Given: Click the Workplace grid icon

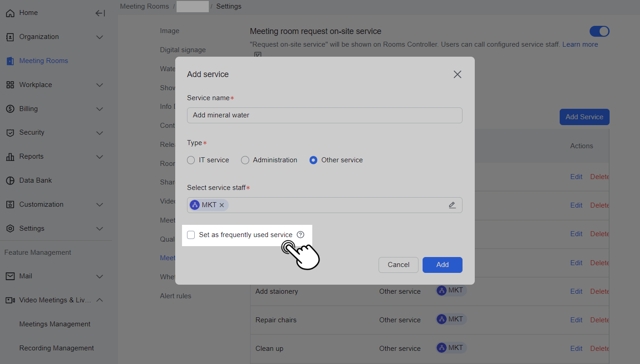Looking at the screenshot, I should 10,85.
